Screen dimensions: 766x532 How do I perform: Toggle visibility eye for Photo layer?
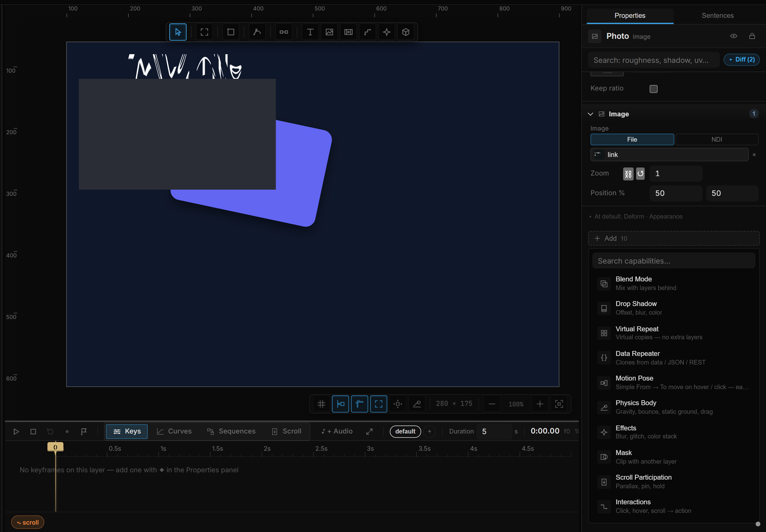pos(733,36)
